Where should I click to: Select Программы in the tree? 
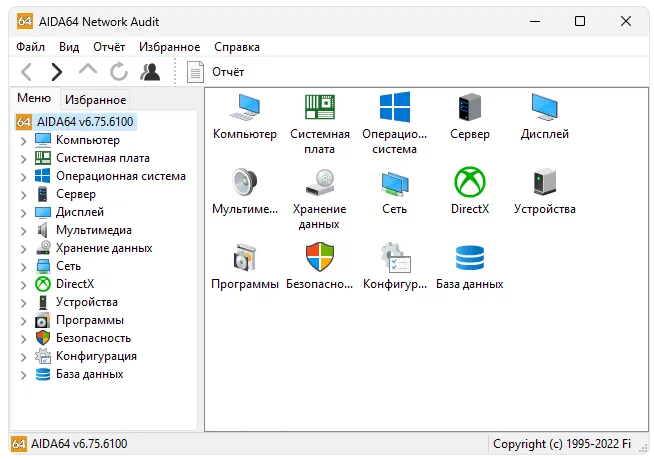[x=90, y=320]
